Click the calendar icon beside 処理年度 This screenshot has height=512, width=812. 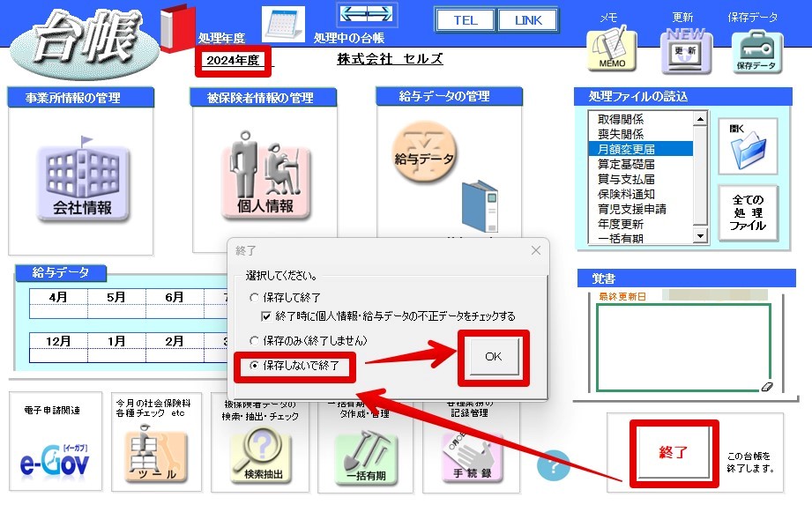click(x=283, y=23)
